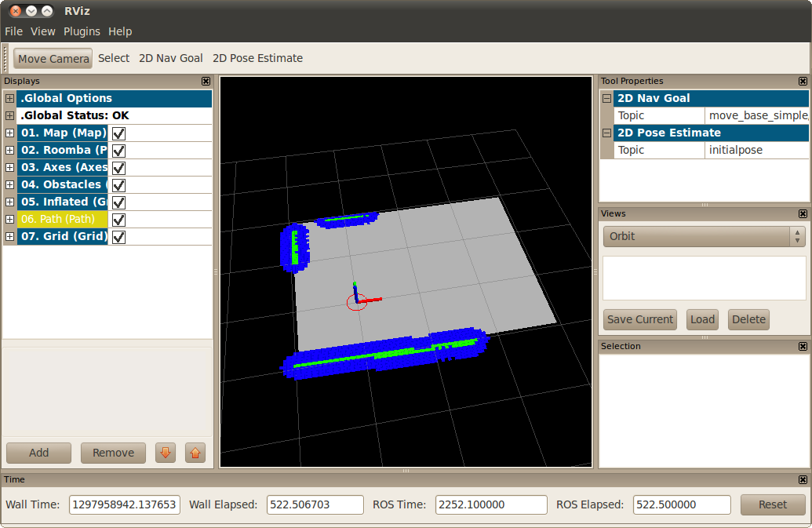Click the move-up arrow icon in Displays
812x528 pixels.
tap(195, 453)
